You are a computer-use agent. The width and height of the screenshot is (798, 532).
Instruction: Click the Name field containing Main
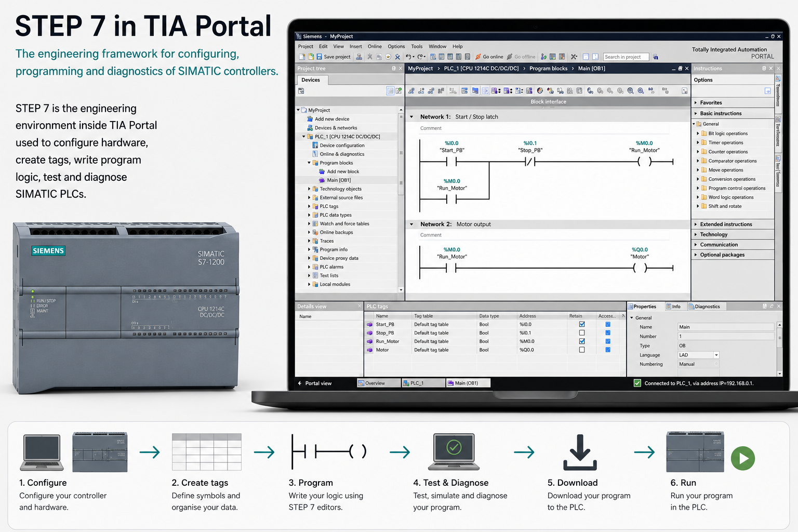coord(726,327)
